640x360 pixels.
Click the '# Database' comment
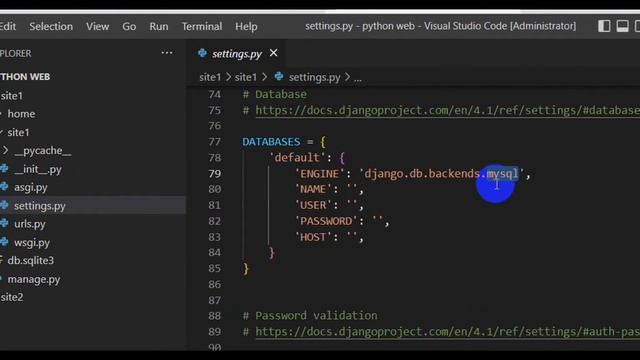pyautogui.click(x=275, y=95)
